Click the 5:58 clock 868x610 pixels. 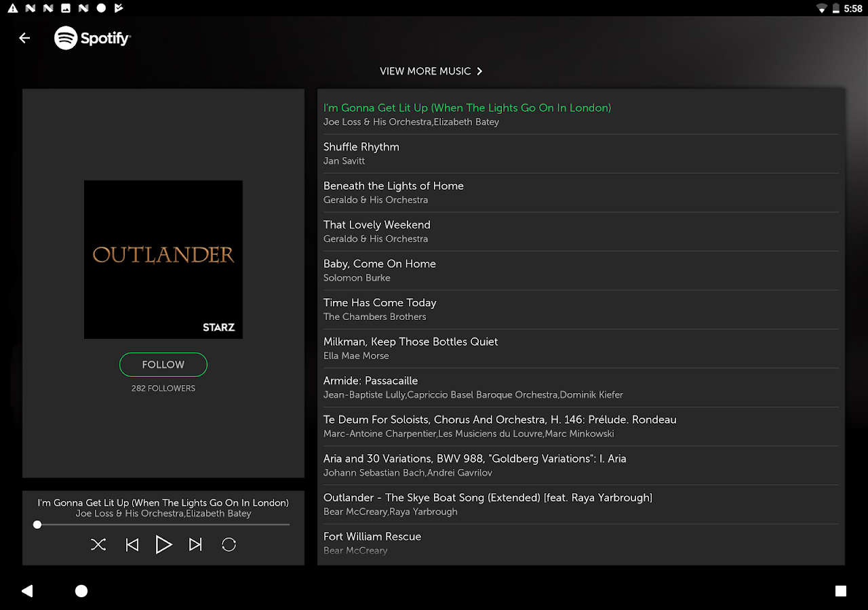click(853, 9)
